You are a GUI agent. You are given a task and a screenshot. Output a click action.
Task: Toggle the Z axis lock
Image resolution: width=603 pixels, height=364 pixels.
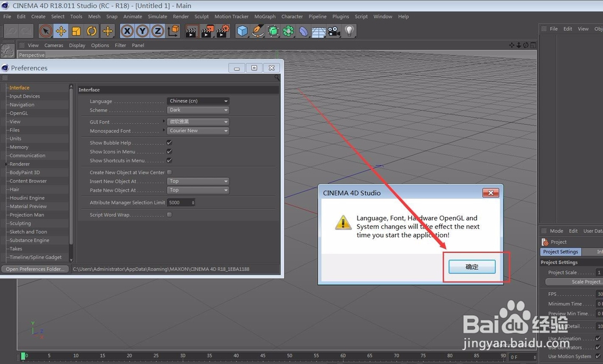pos(157,31)
